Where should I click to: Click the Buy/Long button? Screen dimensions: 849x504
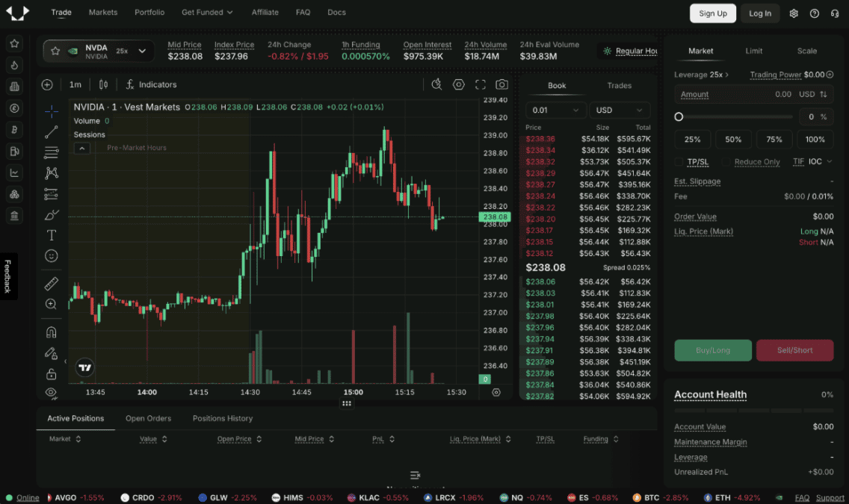point(712,350)
